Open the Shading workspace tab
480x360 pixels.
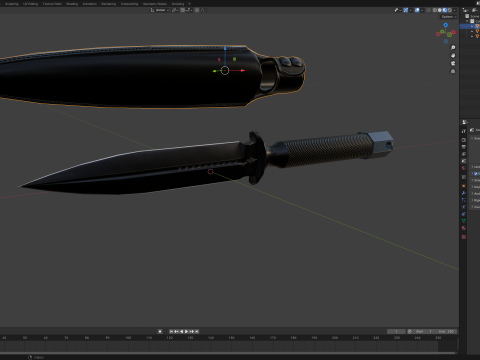(72, 4)
